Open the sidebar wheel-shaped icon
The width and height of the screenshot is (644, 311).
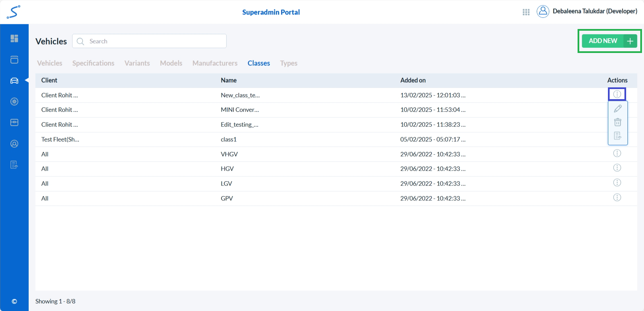coord(14,102)
